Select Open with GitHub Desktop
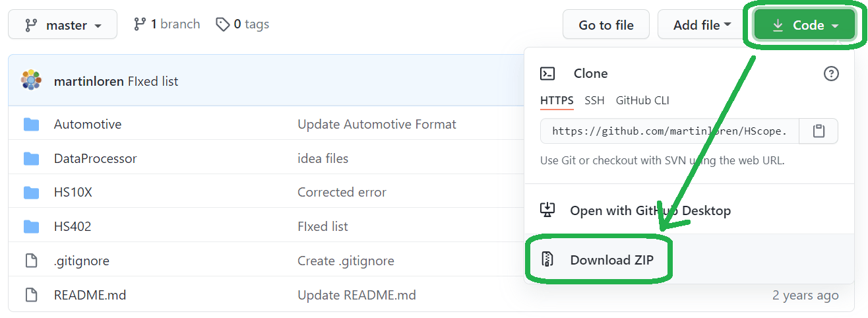This screenshot has width=868, height=318. pyautogui.click(x=650, y=210)
